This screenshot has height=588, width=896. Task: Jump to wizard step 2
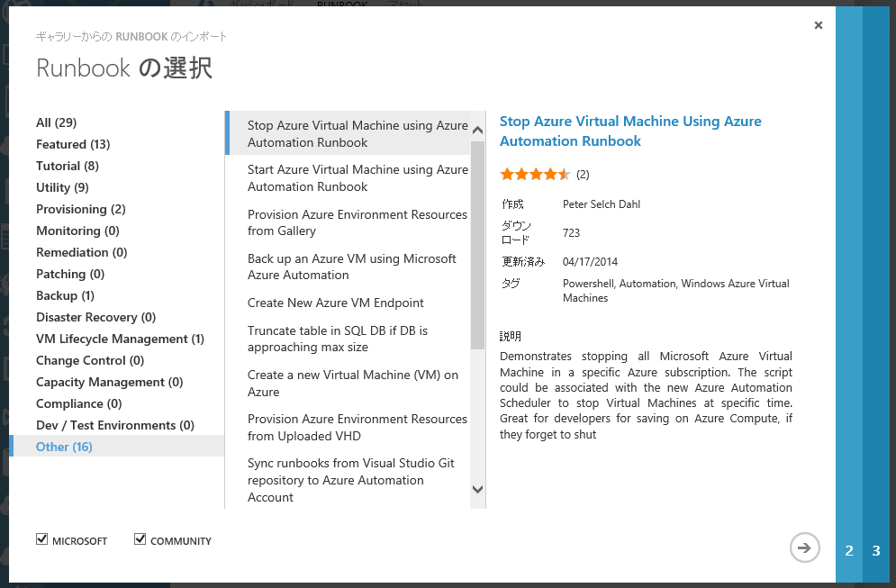point(849,551)
